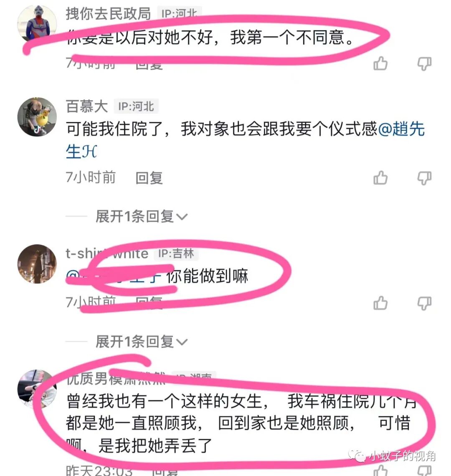Like the t-shirt white comment
Viewport: 451px width, 476px height.
(x=380, y=303)
